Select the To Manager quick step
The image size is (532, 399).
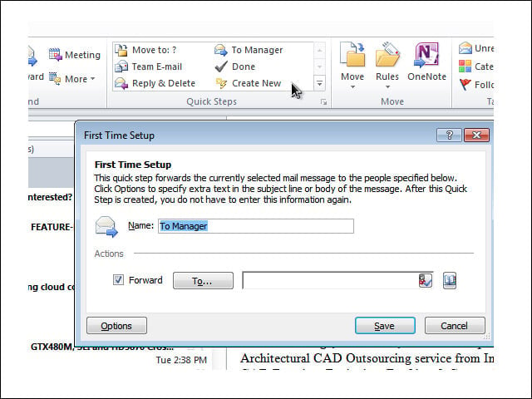(x=249, y=50)
